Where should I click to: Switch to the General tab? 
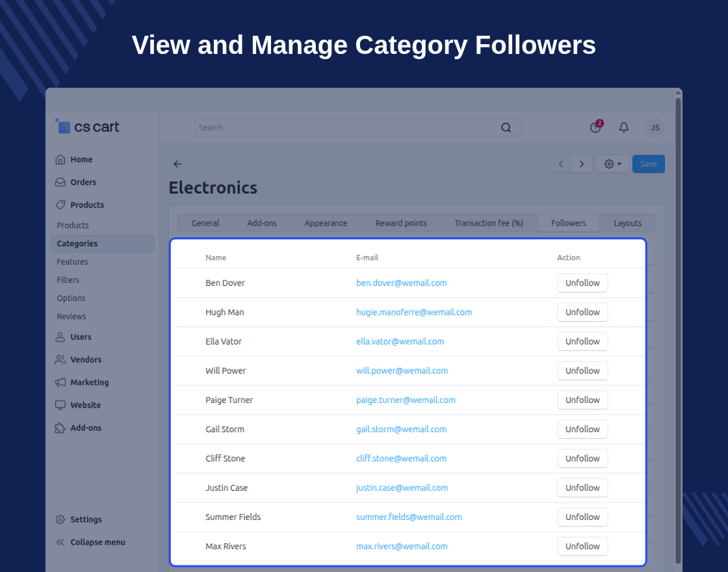[x=205, y=224]
